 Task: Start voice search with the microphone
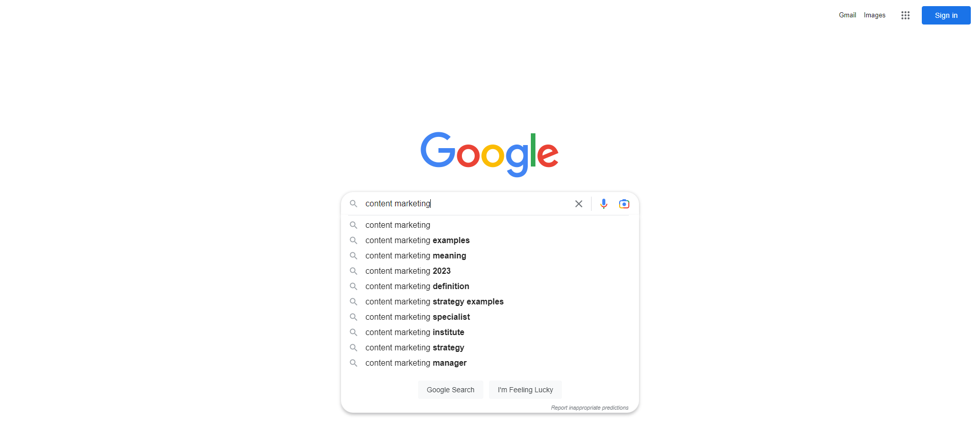click(604, 204)
